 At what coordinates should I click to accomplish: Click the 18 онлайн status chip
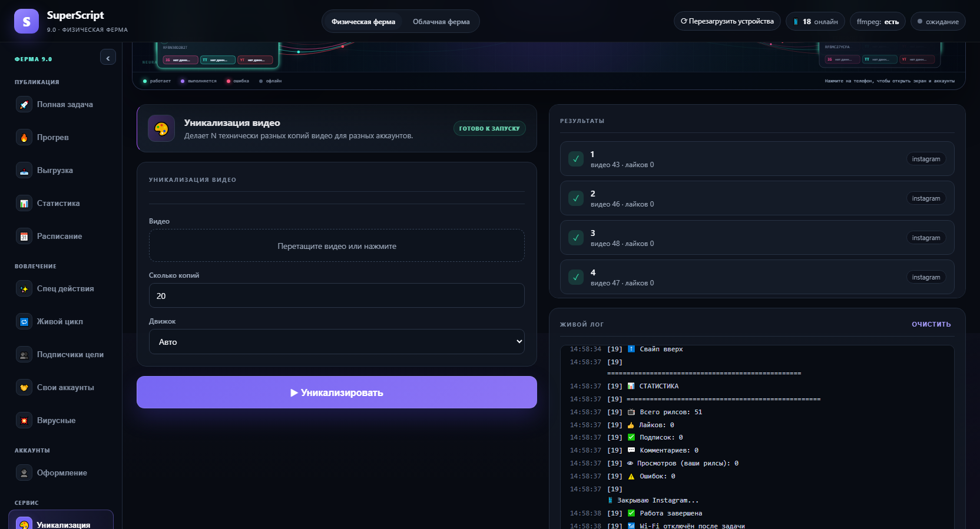(x=815, y=22)
